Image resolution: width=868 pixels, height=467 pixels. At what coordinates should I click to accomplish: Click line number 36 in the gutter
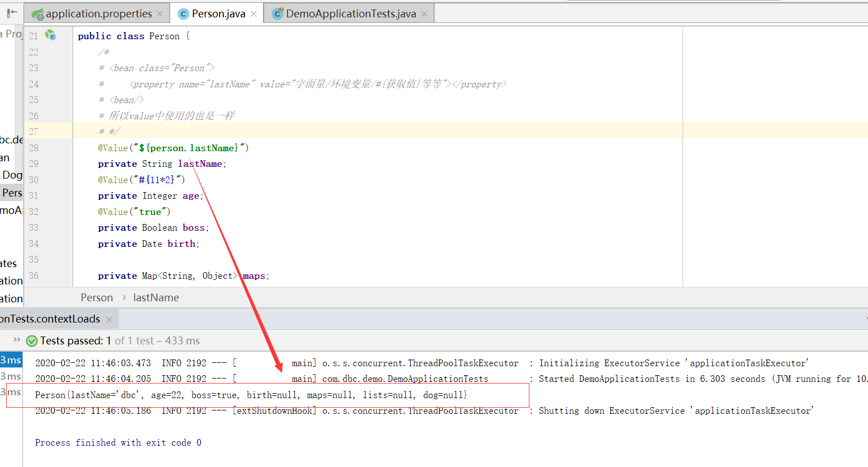point(34,275)
